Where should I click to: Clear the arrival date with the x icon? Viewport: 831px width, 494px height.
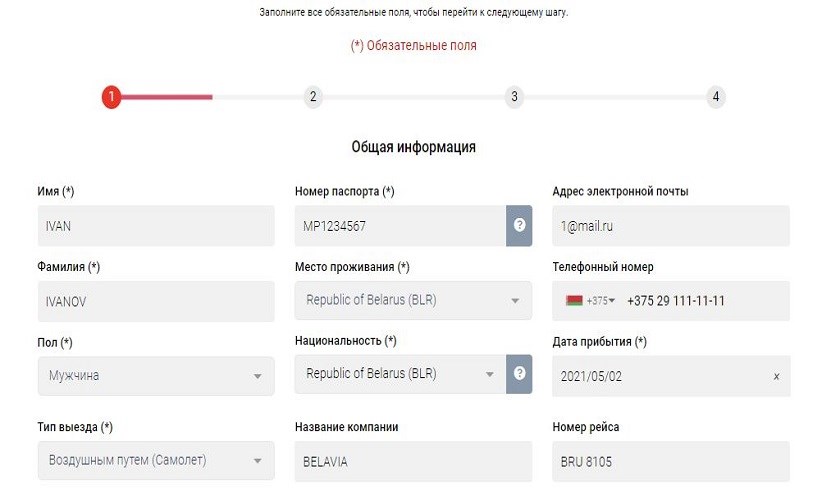pyautogui.click(x=776, y=376)
